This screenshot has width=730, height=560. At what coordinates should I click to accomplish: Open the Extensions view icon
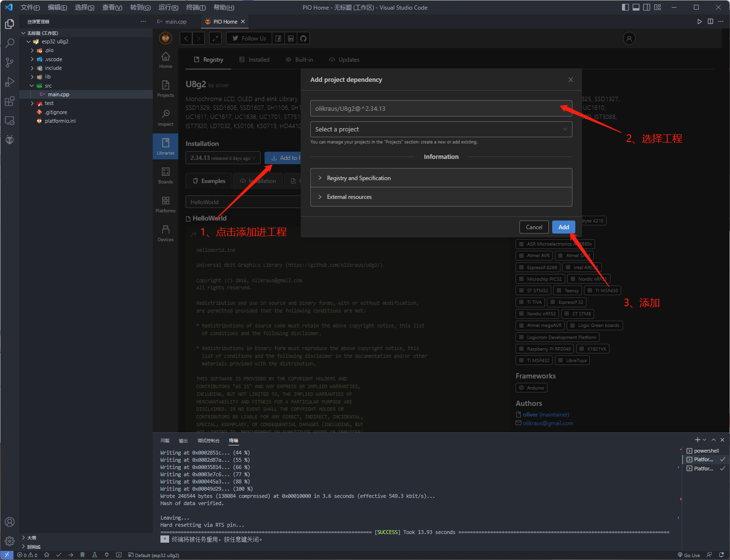(x=10, y=101)
